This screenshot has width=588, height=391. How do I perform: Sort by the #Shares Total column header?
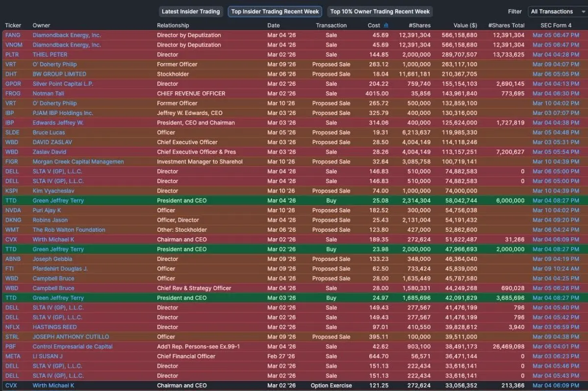[x=506, y=25]
